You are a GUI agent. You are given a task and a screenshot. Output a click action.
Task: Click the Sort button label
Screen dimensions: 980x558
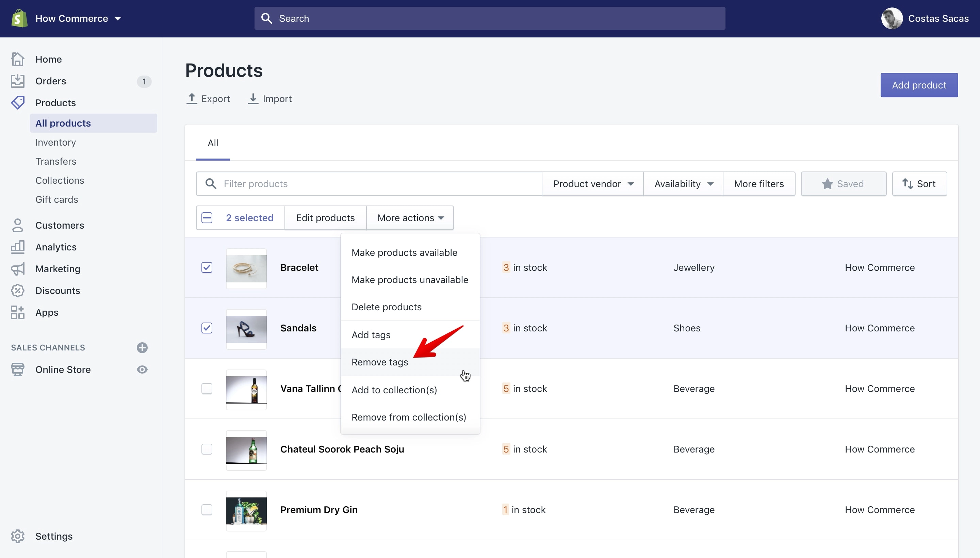[926, 184]
